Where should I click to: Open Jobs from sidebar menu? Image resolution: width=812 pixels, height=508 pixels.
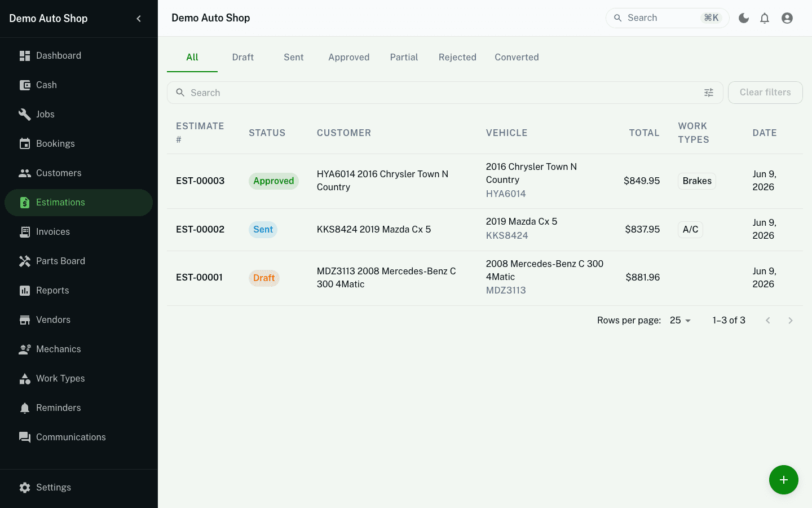click(x=79, y=115)
